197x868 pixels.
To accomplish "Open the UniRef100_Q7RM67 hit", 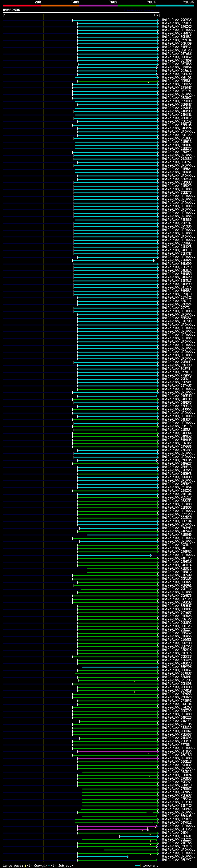I will click(177, 789).
